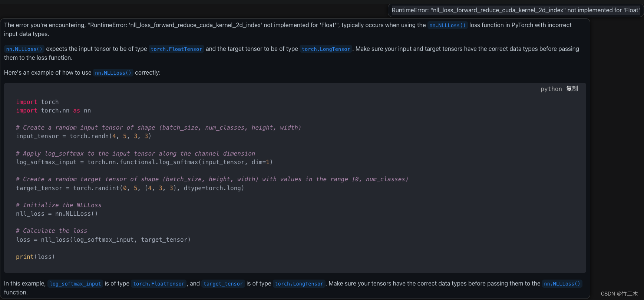Screen dimensions: 644x300
Task: Click the 'import torch.nn as nn' line
Action: coord(53,111)
